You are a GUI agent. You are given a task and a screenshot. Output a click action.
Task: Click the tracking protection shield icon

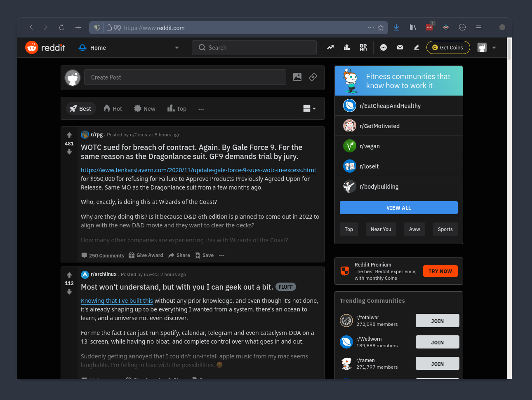click(x=97, y=28)
